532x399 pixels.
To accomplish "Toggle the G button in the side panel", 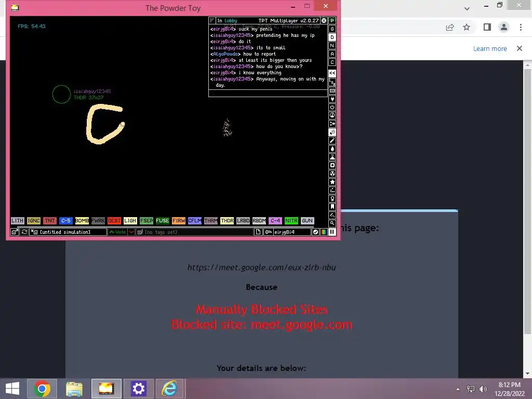I will 332,29.
